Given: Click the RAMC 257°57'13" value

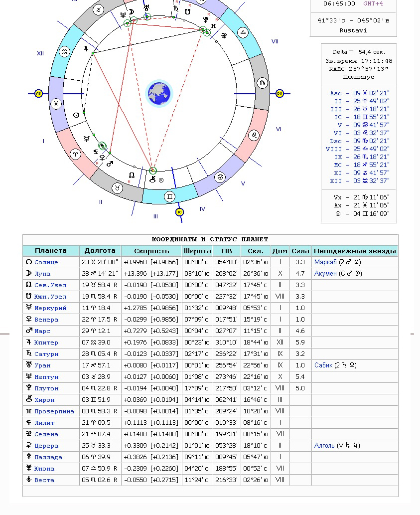Looking at the screenshot, I should coord(359,69).
